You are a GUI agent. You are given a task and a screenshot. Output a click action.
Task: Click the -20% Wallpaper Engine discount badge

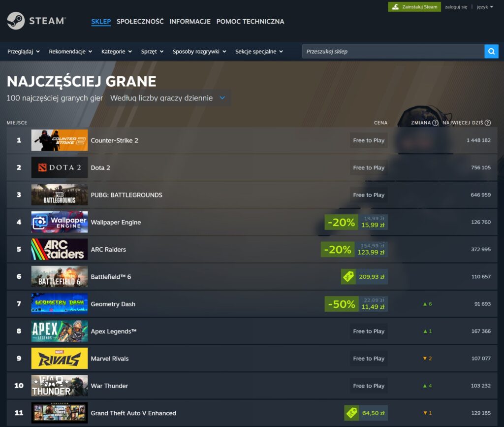pos(341,222)
